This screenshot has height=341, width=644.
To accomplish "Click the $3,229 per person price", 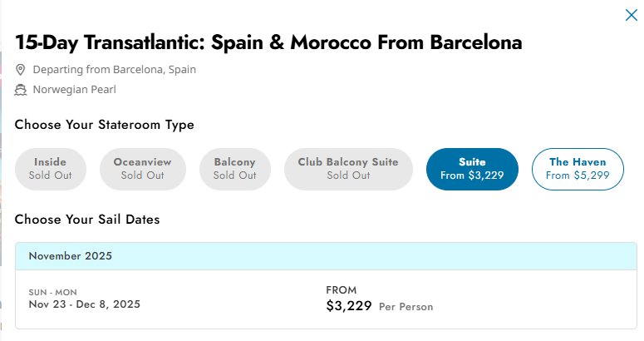I will (x=349, y=306).
